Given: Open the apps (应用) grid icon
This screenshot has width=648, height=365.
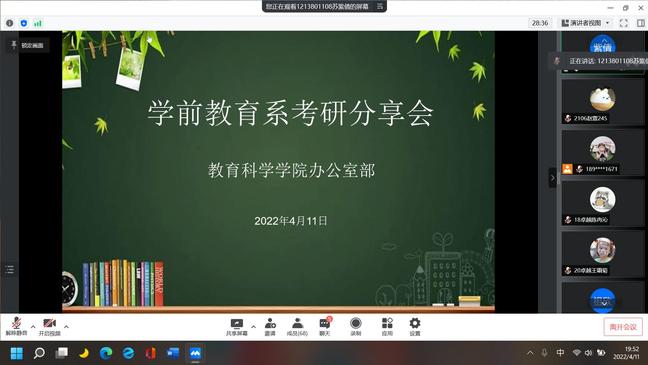Looking at the screenshot, I should pyautogui.click(x=387, y=327).
